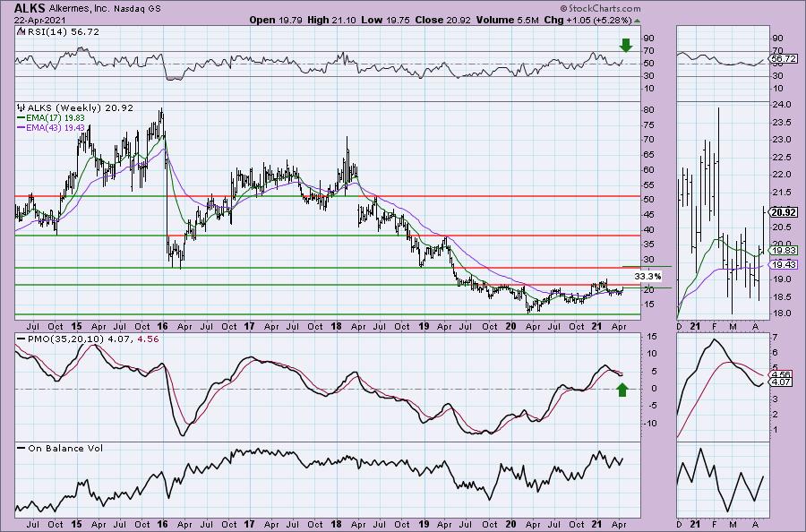Click the green EMA(17) legend line swatch

click(21, 117)
